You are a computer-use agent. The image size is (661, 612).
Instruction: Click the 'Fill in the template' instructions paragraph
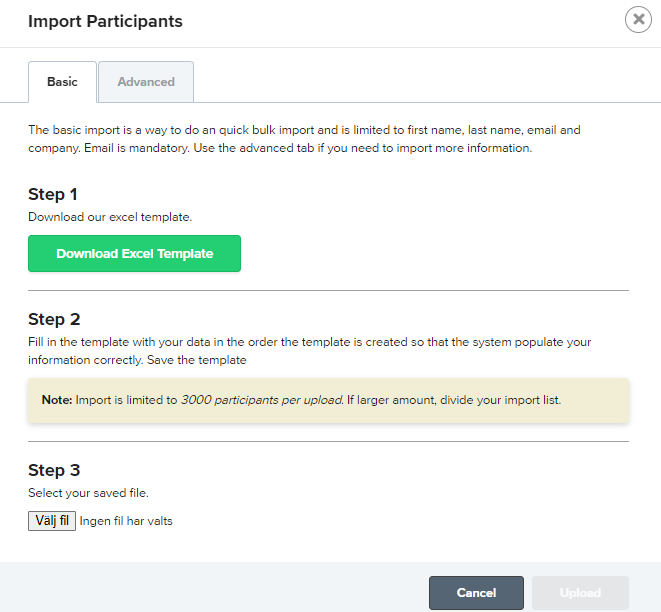coord(309,351)
